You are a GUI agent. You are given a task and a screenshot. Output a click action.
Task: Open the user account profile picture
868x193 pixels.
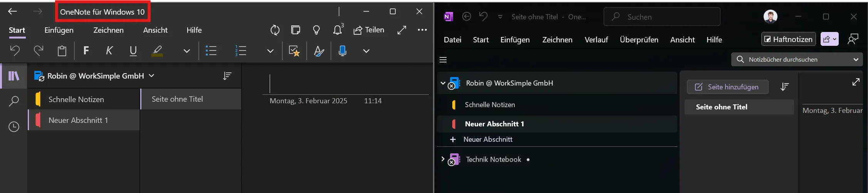(770, 17)
